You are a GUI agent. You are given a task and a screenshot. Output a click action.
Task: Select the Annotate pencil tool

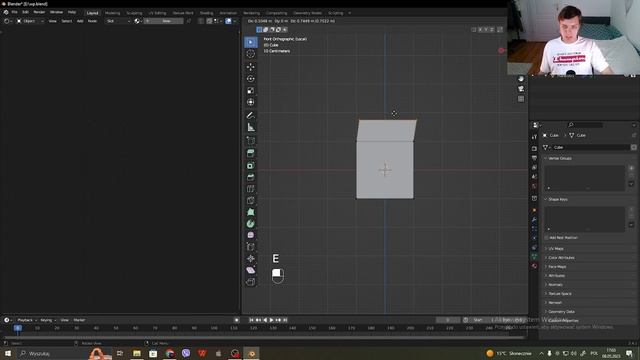pyautogui.click(x=251, y=116)
